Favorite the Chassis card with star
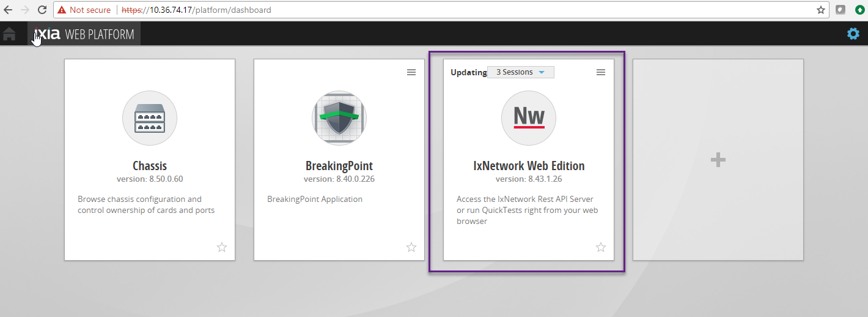This screenshot has height=317, width=868. (222, 247)
